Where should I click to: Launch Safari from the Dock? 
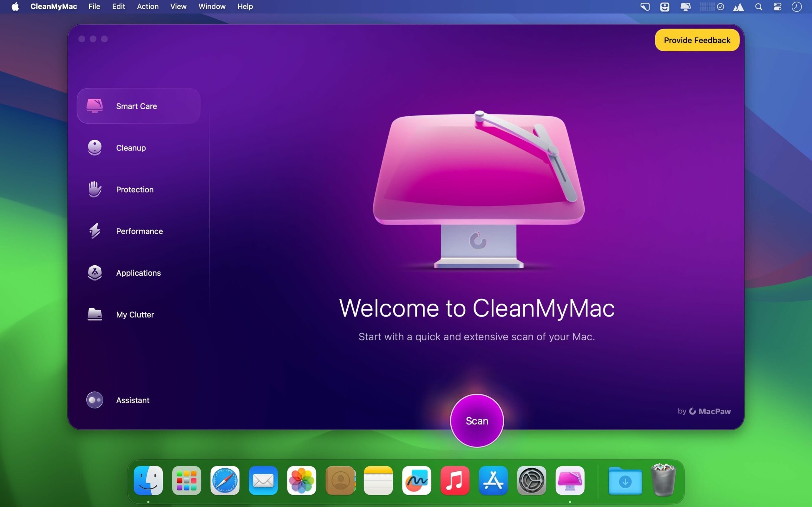tap(225, 481)
